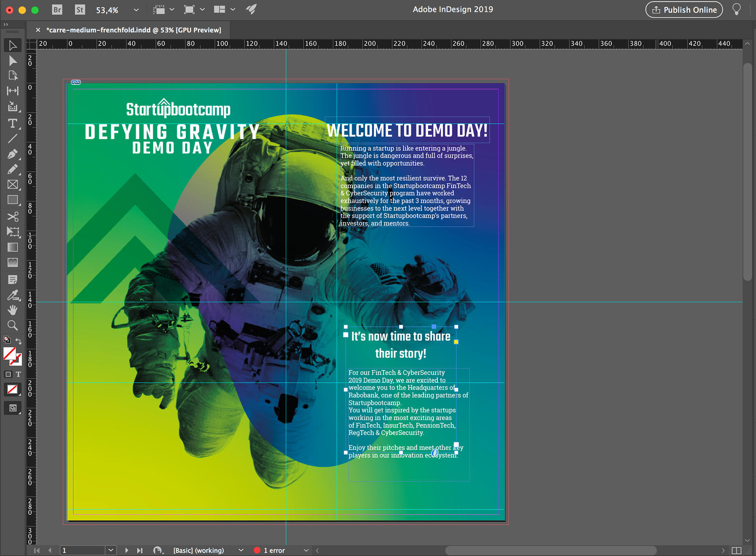Open the preflight error menu arrow
The height and width of the screenshot is (556, 756).
click(306, 550)
